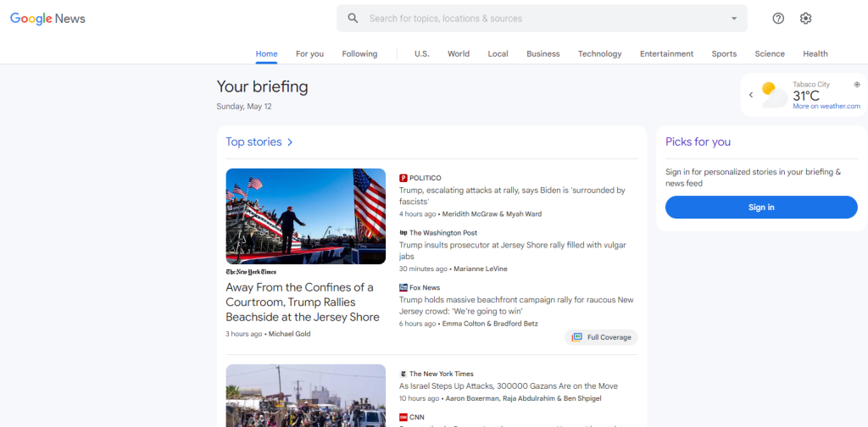Click the Gaza crowd street thumbnail image

305,396
